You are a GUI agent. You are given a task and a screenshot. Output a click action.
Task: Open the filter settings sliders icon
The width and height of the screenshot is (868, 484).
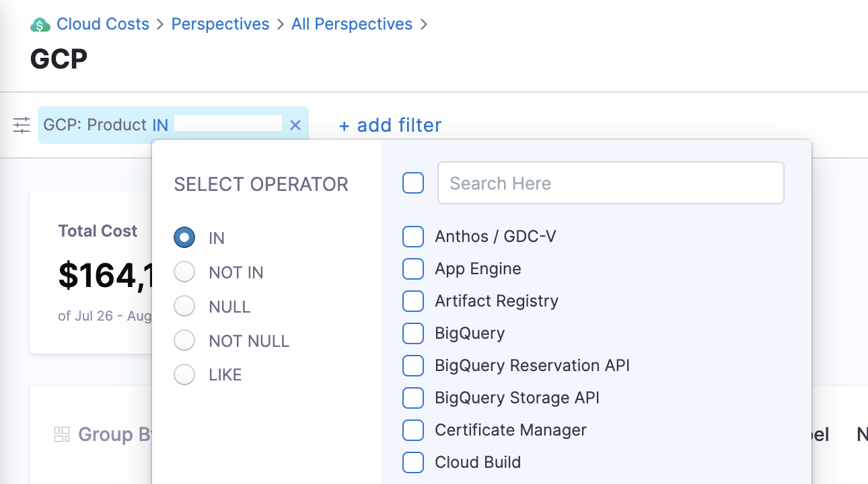[22, 125]
